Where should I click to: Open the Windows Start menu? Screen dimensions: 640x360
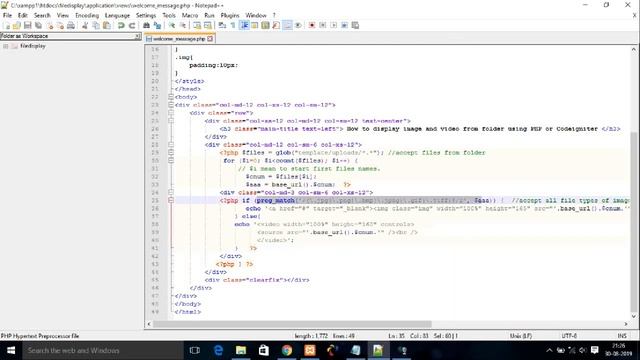(11, 351)
